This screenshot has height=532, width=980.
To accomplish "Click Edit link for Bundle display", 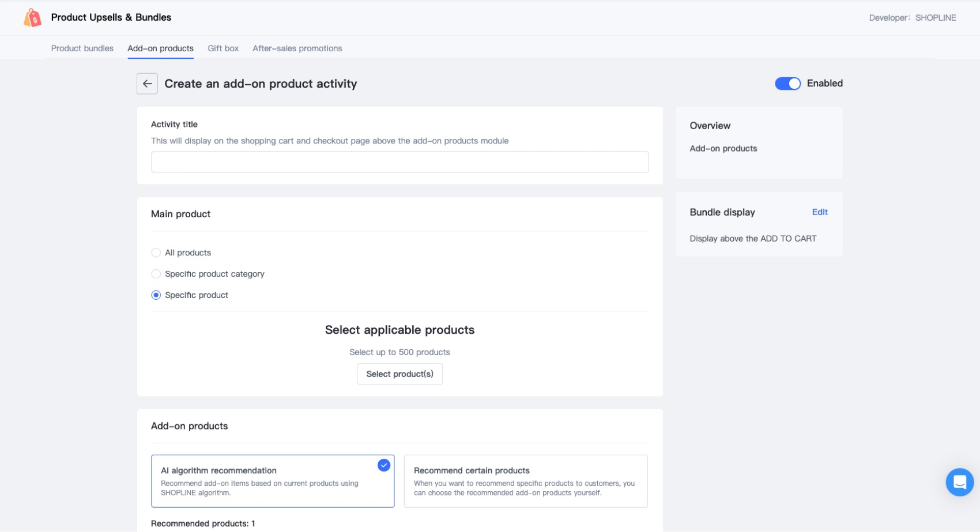I will pos(819,212).
